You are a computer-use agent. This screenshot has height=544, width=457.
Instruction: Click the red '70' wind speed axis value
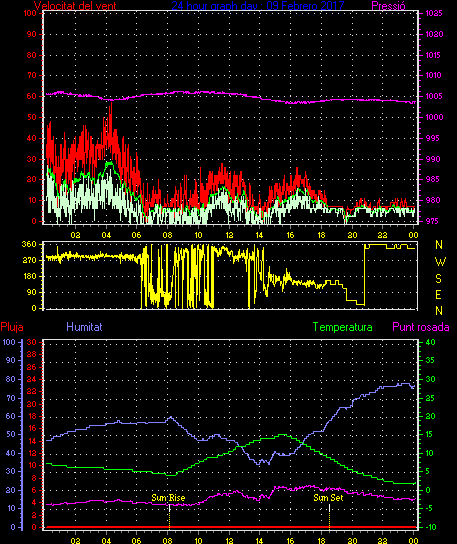click(32, 75)
